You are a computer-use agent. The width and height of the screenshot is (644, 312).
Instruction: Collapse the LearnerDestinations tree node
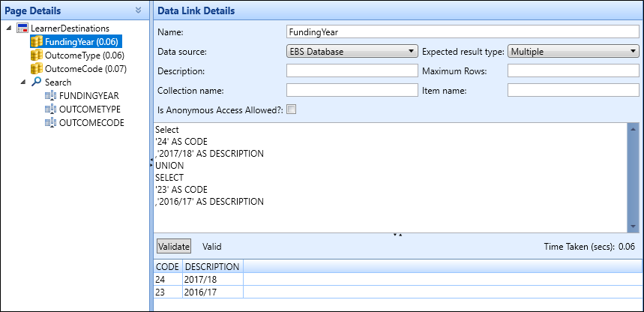8,28
